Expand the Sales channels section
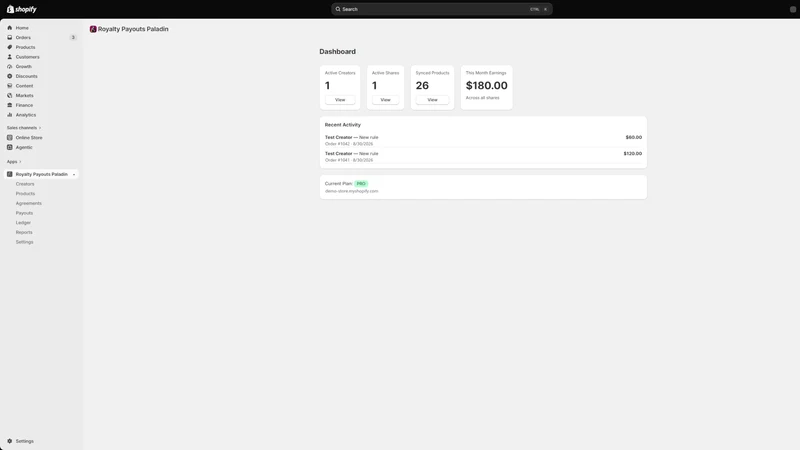 pos(24,128)
